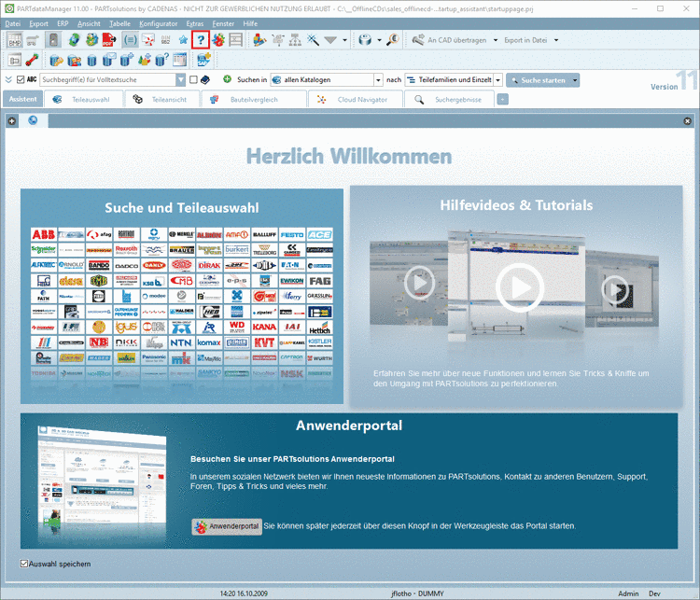Toggle the Auswahl speichern checkbox
This screenshot has width=700, height=600.
[24, 564]
